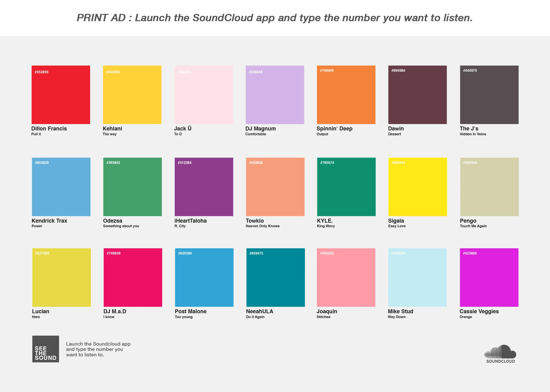Click the See The Sound badge

pos(46,349)
